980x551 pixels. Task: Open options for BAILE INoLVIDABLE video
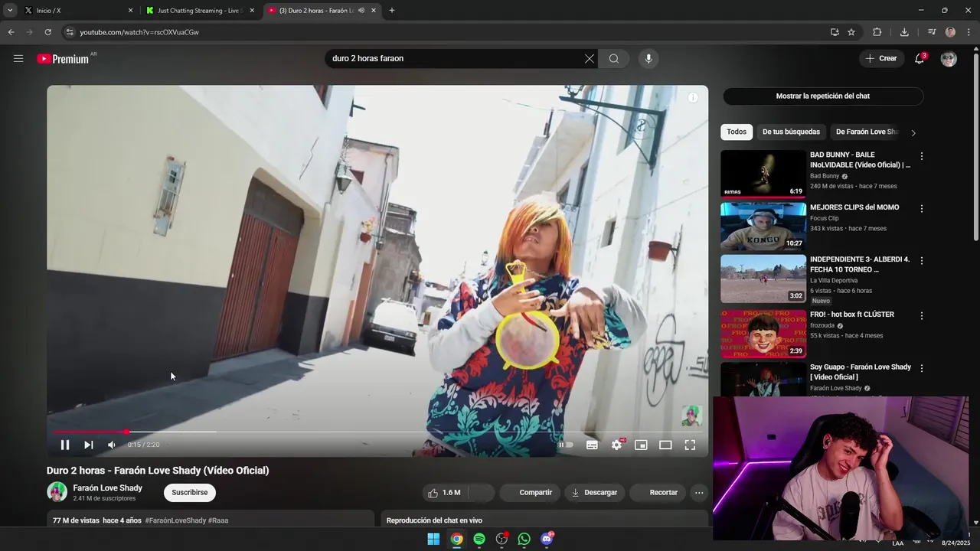click(x=922, y=156)
